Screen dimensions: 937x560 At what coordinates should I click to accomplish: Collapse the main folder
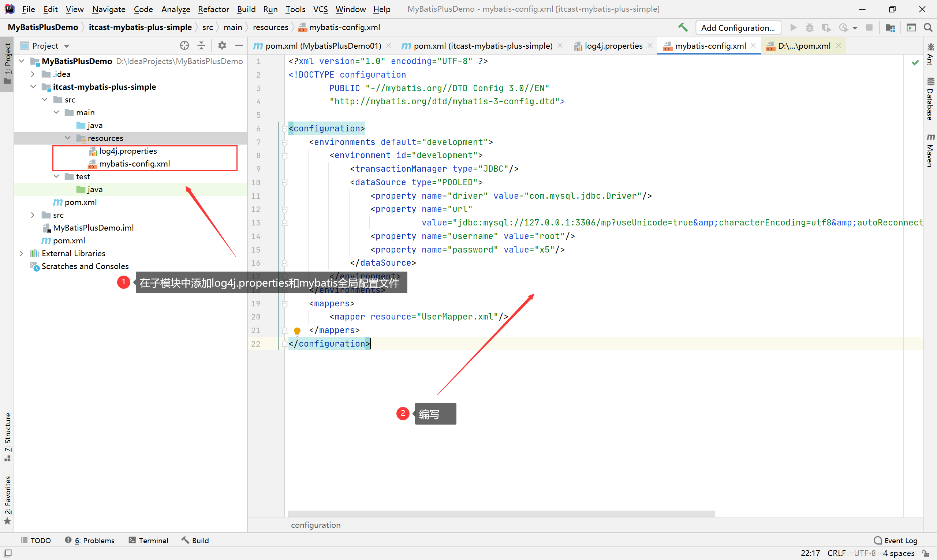pyautogui.click(x=56, y=112)
